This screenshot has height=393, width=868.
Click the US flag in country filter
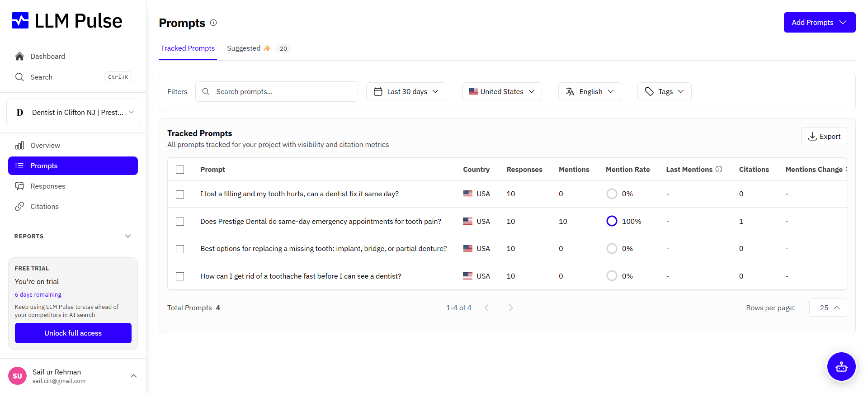(x=473, y=91)
